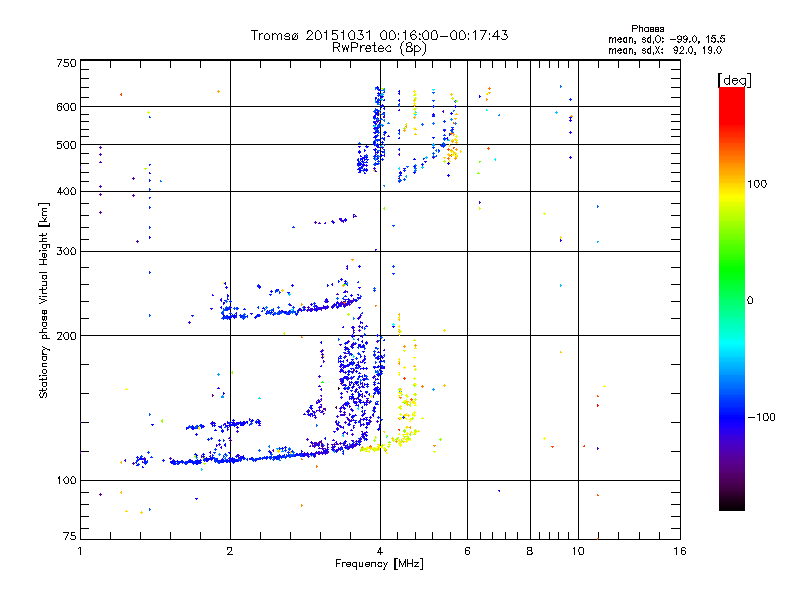Image resolution: width=800 pixels, height=600 pixels.
Task: Click the 'RwPretec (8p)' subtitle
Action: pyautogui.click(x=379, y=48)
